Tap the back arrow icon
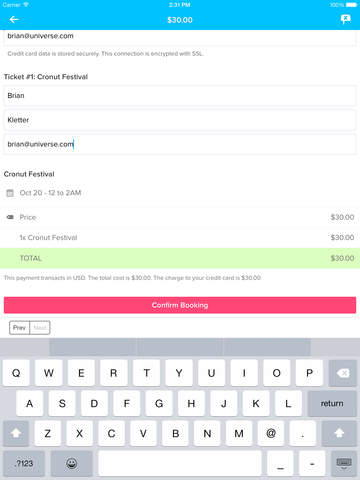 14,20
